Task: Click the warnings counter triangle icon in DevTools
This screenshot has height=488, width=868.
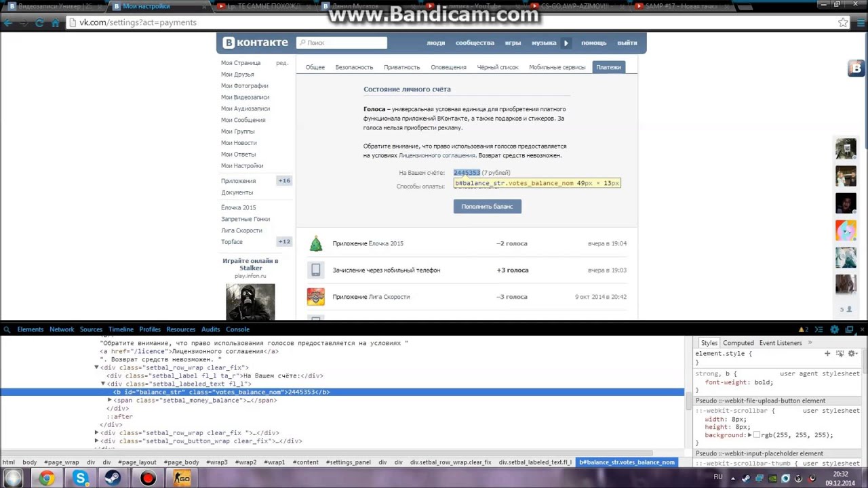Action: (x=802, y=329)
